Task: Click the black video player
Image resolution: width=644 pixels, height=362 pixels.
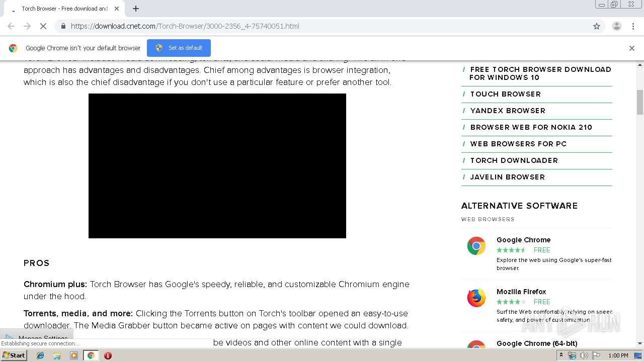Action: [x=217, y=166]
